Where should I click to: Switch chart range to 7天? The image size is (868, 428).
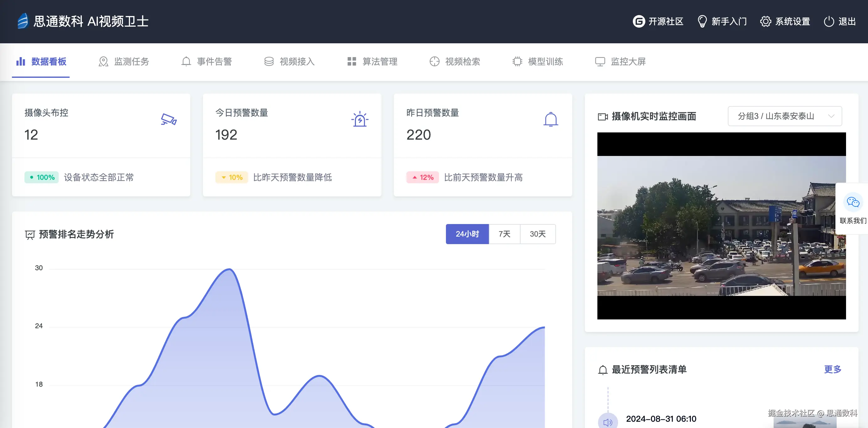[504, 234]
